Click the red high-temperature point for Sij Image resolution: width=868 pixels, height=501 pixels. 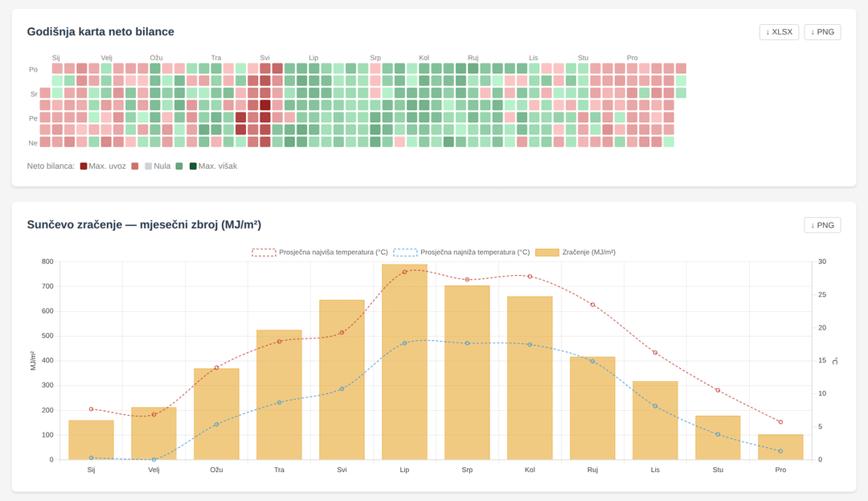point(91,409)
